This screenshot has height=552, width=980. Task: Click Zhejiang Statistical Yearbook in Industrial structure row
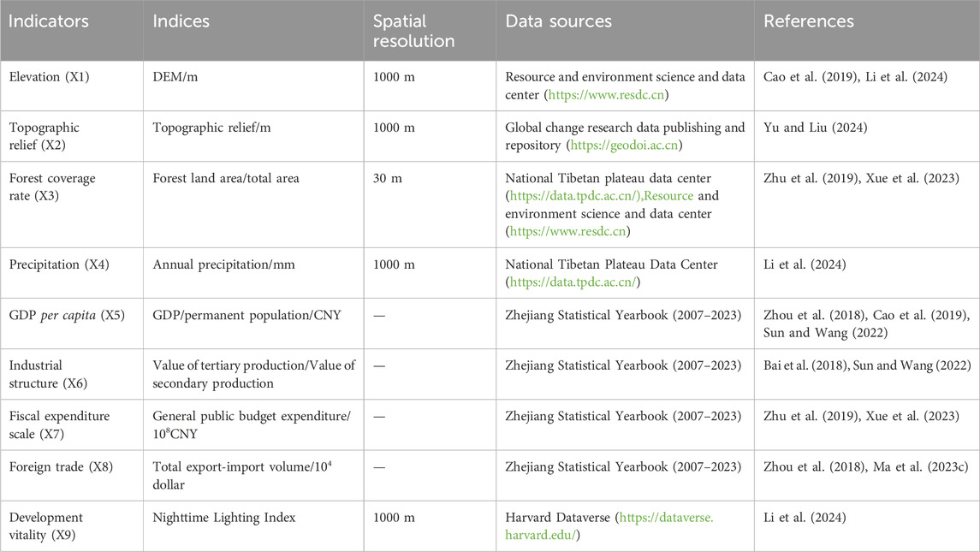click(x=623, y=366)
